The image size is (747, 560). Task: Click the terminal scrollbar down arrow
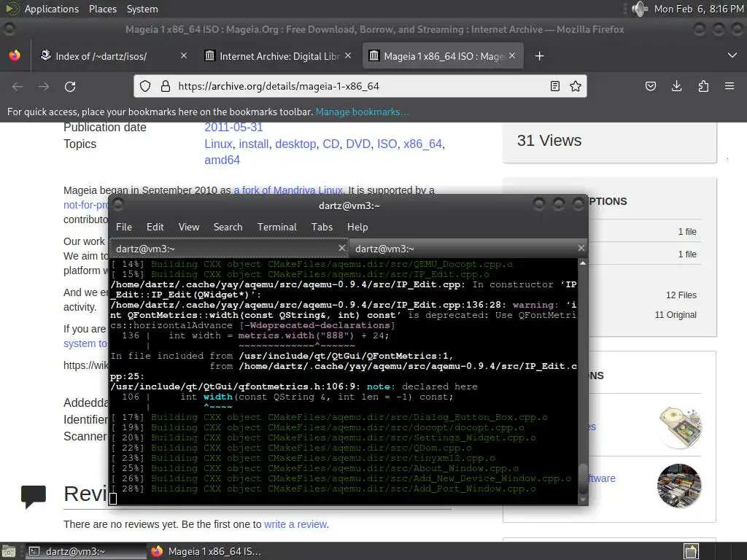click(x=583, y=499)
